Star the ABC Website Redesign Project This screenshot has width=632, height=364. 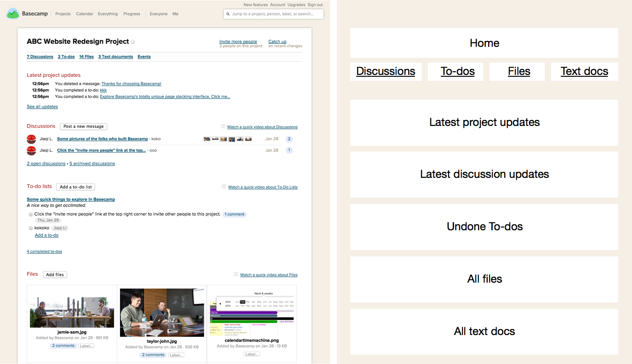point(133,42)
